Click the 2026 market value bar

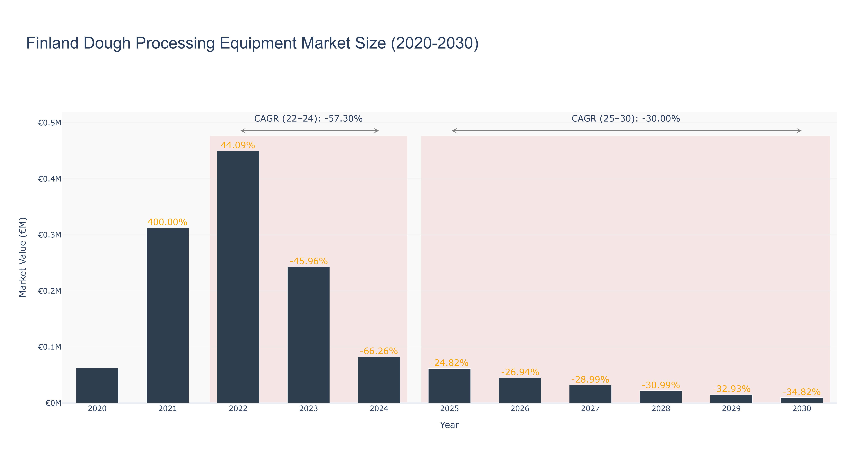tap(520, 390)
